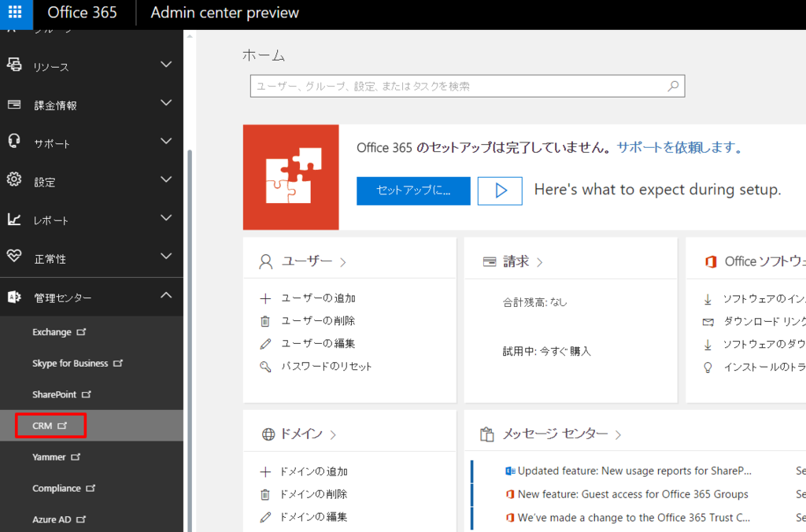Viewport: 806px width, 532px height.
Task: Open the SharePoint admin center
Action: [61, 394]
